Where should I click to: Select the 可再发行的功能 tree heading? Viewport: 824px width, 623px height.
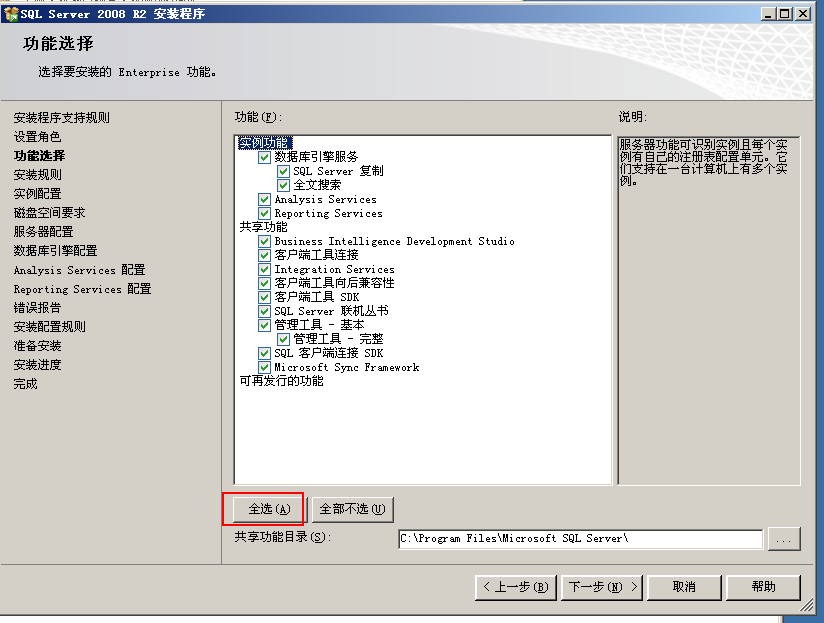click(x=281, y=381)
